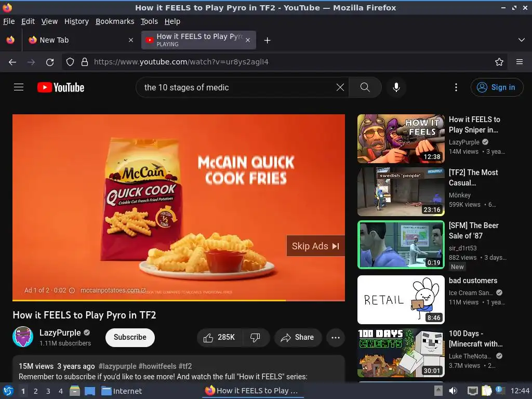Click the #tf2 hashtag
Viewport: 532px width, 399px height.
coord(185,366)
